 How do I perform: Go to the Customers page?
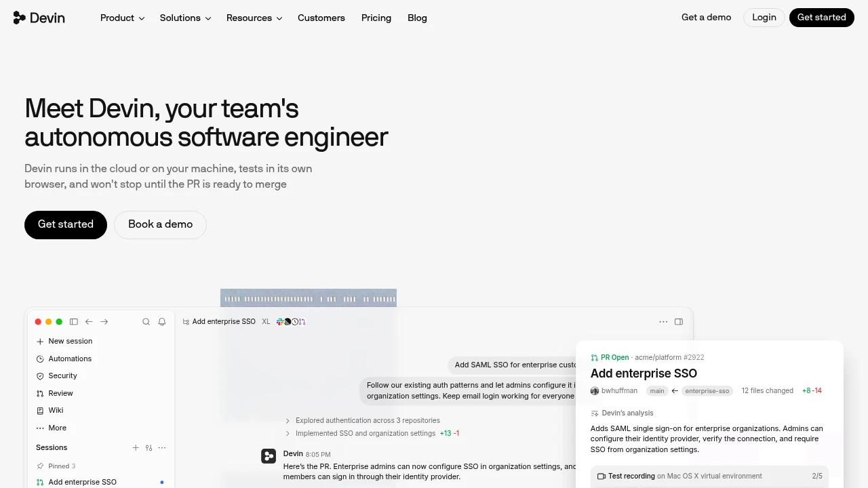321,18
